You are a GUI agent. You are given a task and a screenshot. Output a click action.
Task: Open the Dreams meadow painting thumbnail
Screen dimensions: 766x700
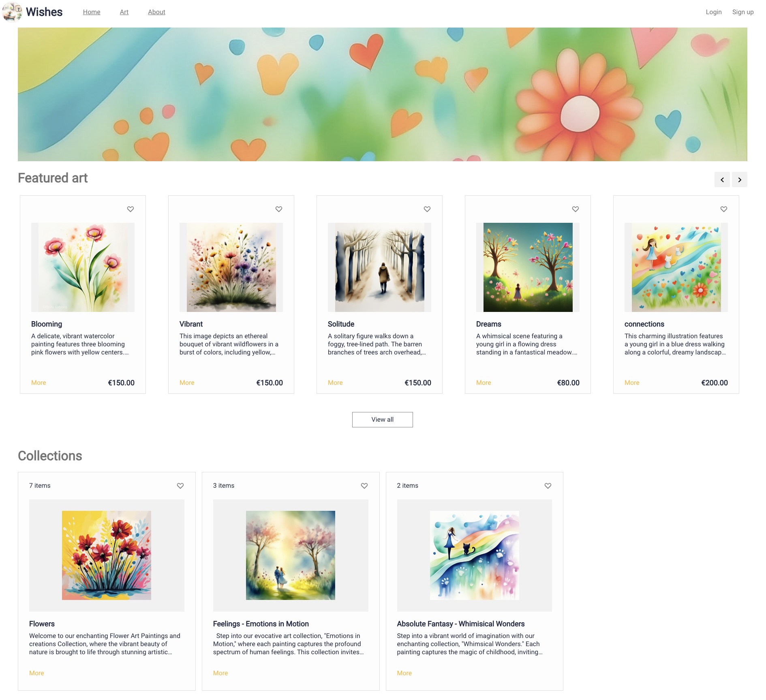point(528,267)
